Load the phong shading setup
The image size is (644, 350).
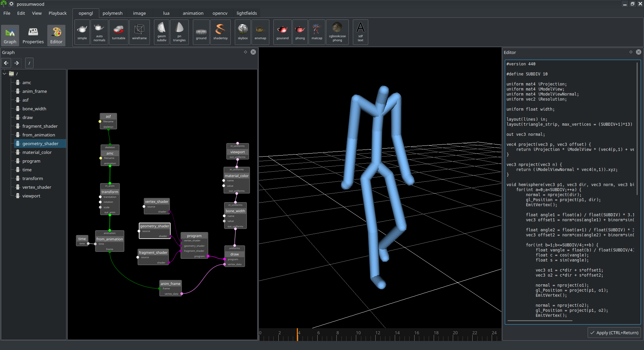[x=300, y=32]
